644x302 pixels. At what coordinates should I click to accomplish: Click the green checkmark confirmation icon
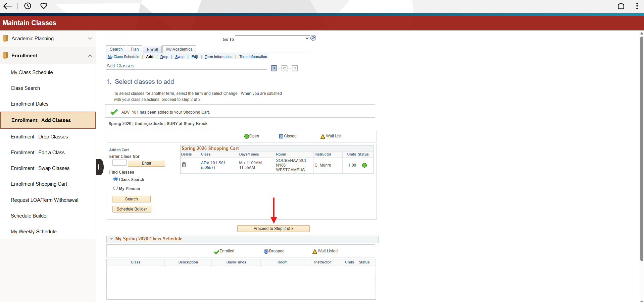[x=114, y=112]
